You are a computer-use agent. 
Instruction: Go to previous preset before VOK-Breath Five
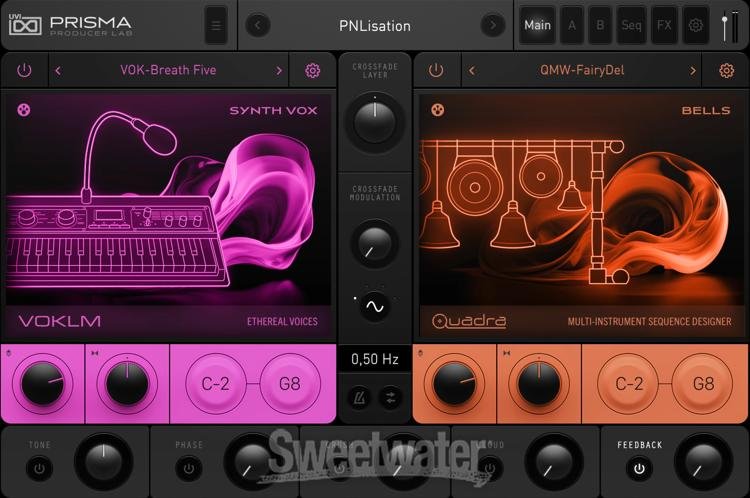point(58,71)
